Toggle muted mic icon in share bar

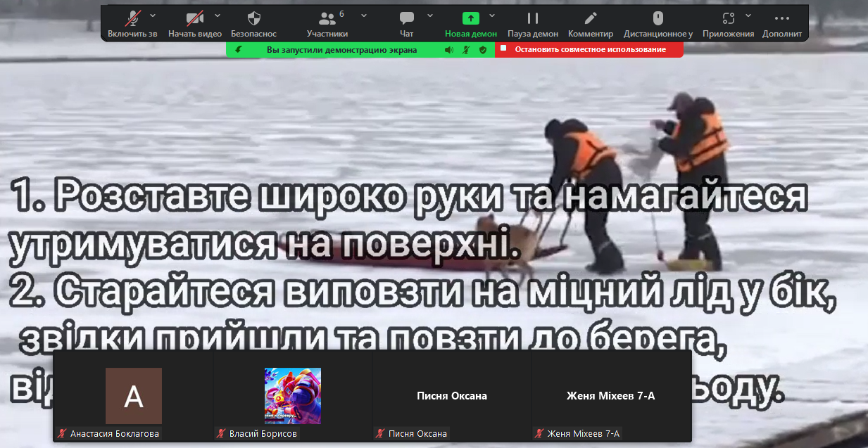click(466, 50)
